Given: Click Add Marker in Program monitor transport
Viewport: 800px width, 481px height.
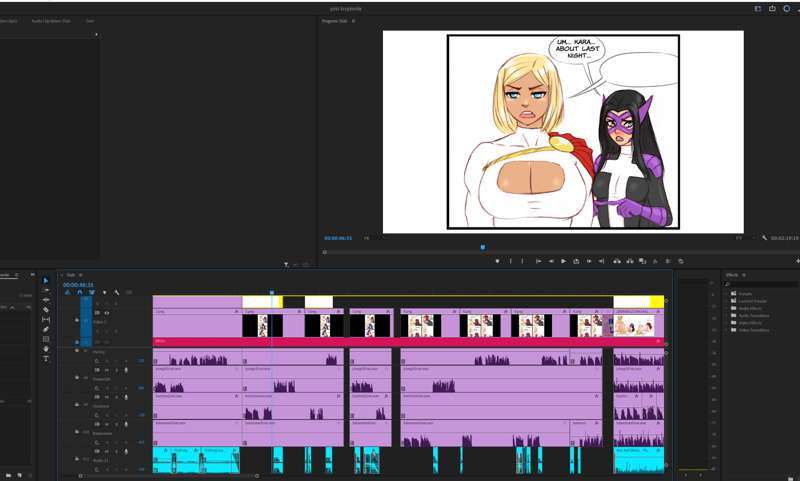Looking at the screenshot, I should [x=497, y=261].
